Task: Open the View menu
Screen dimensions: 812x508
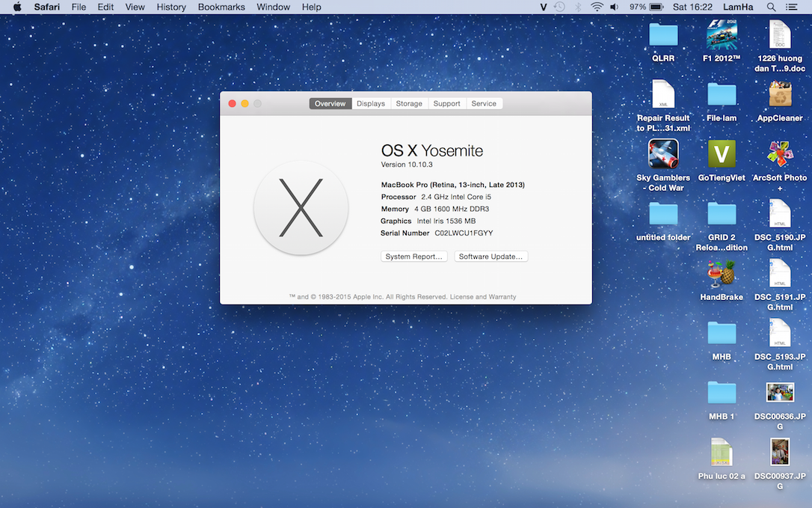Action: (135, 7)
